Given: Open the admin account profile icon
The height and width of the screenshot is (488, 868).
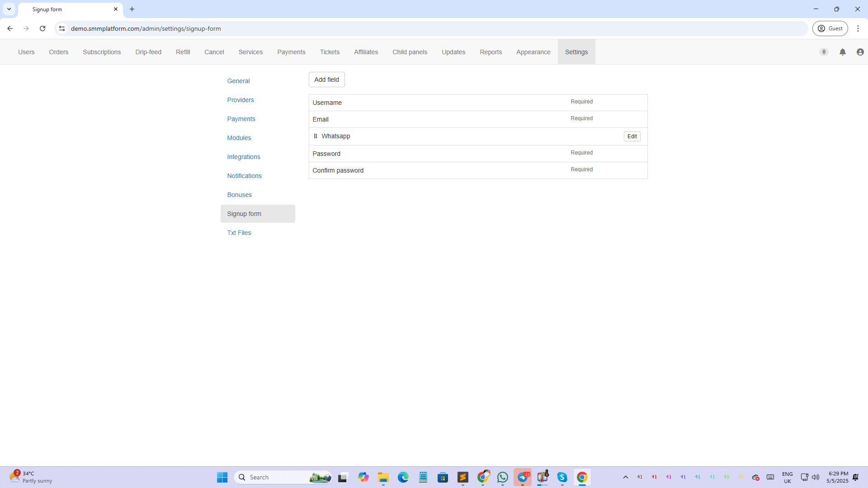Looking at the screenshot, I should point(860,52).
